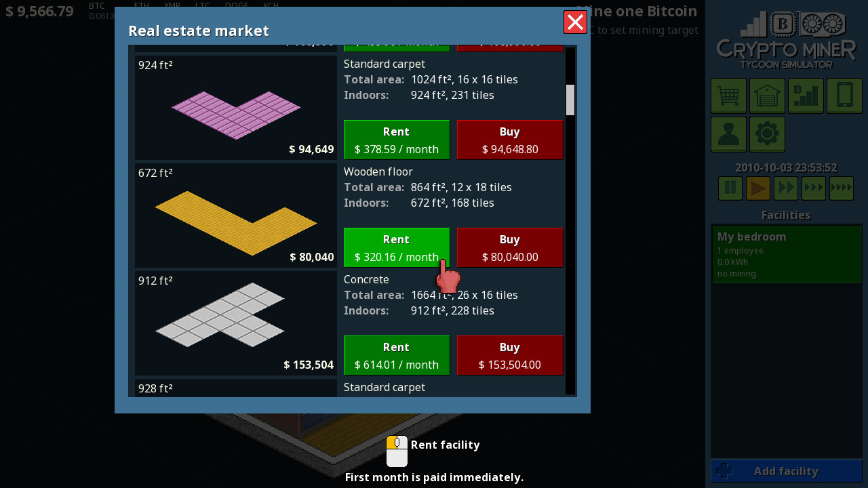Open the shopping cart market
This screenshot has height=488, width=868.
728,96
